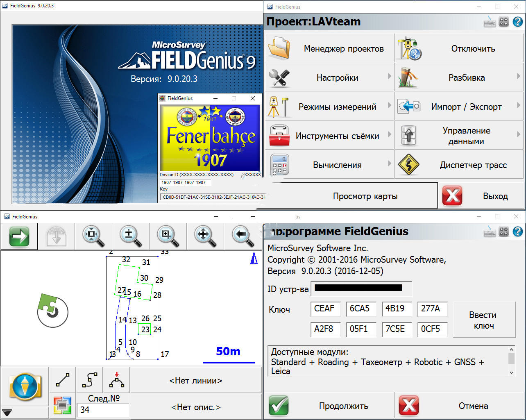This screenshot has width=526, height=420.
Task: Select point label 31 on the map
Action: pos(146,263)
